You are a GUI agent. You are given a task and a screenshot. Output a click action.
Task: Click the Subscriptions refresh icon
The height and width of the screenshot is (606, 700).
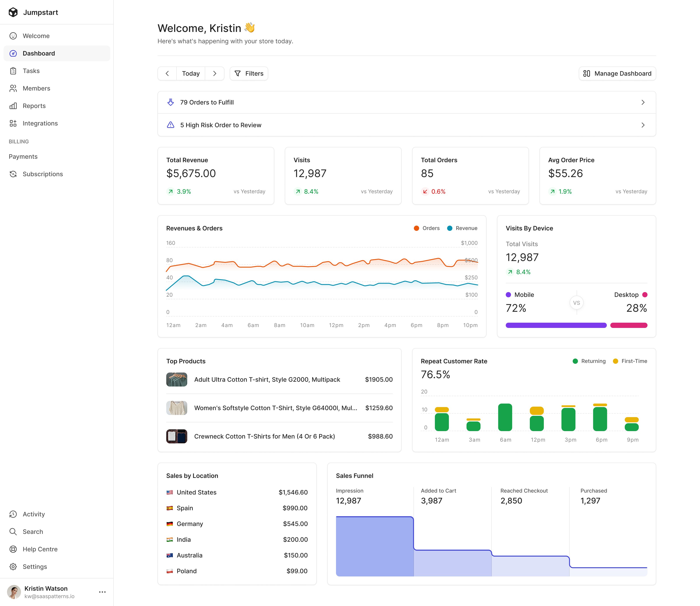[13, 174]
